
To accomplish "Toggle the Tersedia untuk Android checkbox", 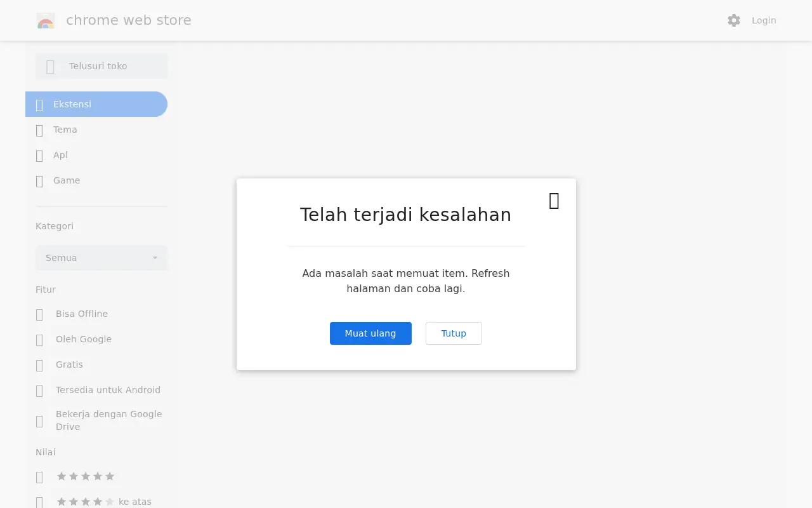I will (x=39, y=391).
